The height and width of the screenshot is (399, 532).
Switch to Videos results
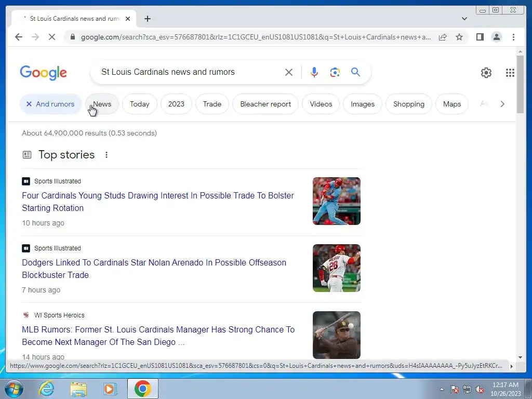click(321, 104)
